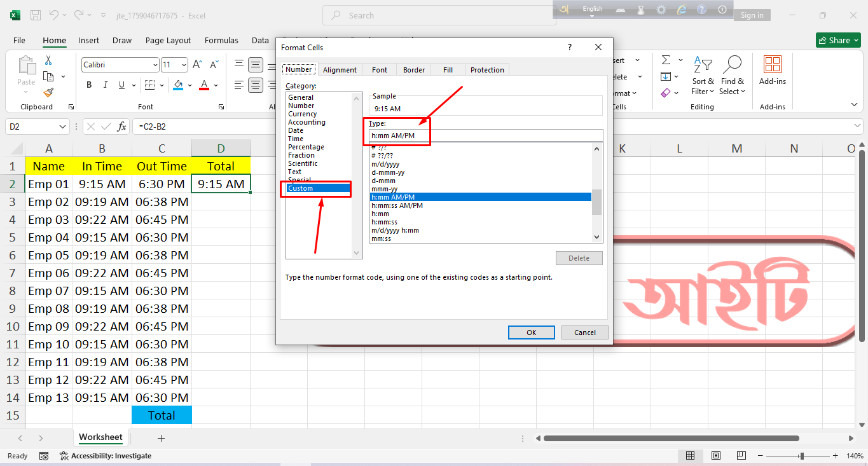Expand the font size dropdown

tap(184, 65)
